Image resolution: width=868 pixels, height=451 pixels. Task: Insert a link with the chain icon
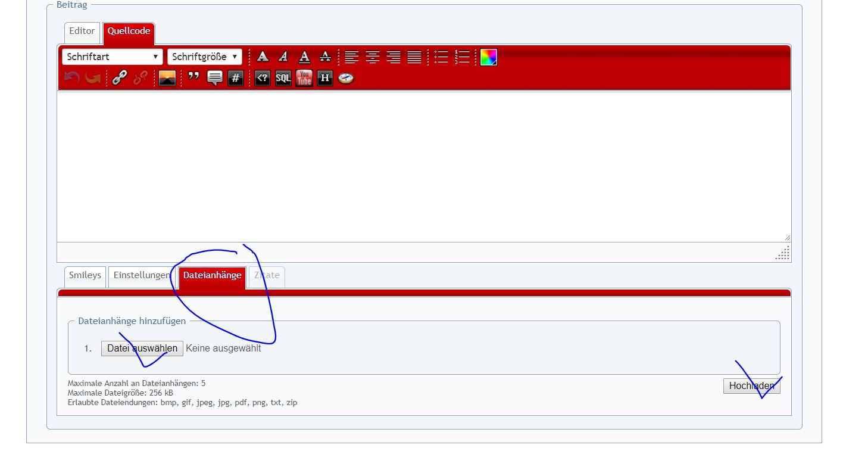tap(120, 78)
